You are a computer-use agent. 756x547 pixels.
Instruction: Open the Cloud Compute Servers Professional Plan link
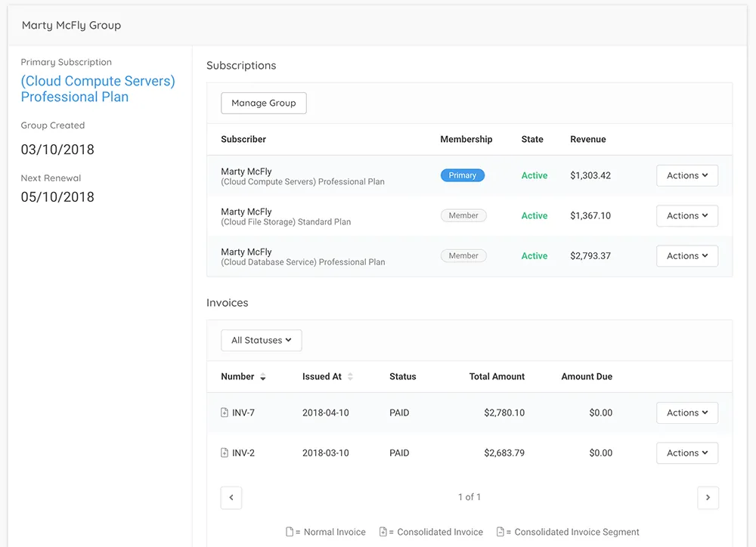pyautogui.click(x=98, y=88)
